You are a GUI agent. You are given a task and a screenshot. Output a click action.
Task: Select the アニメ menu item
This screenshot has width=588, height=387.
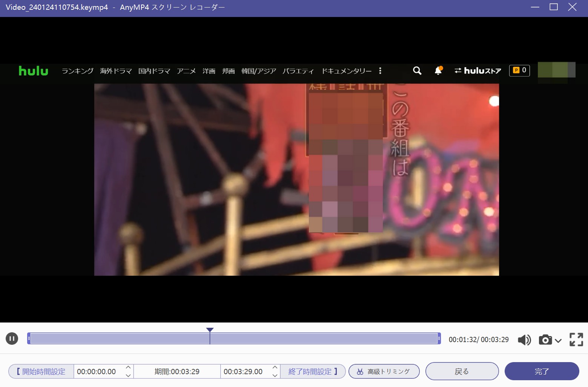(186, 71)
